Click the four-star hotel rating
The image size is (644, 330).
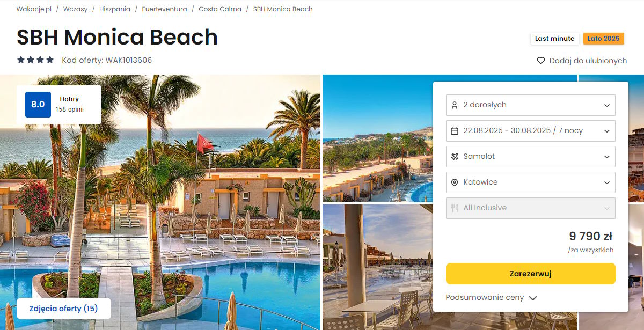click(x=35, y=60)
